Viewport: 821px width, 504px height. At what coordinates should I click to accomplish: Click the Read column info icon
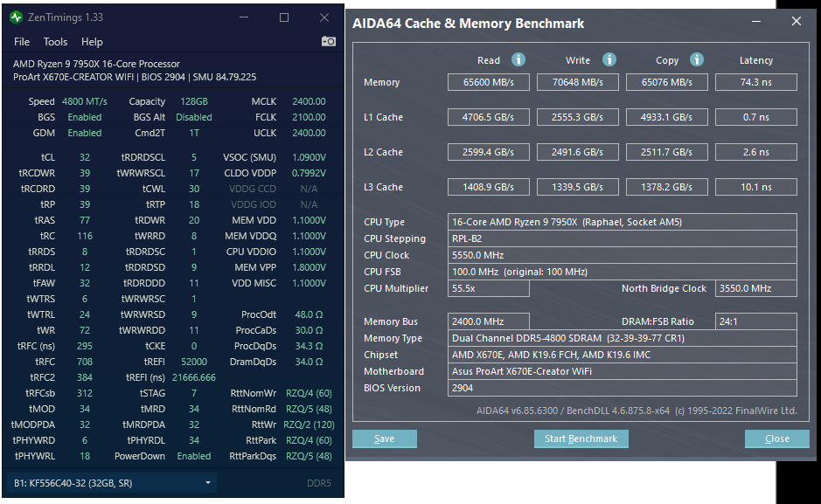tap(518, 59)
